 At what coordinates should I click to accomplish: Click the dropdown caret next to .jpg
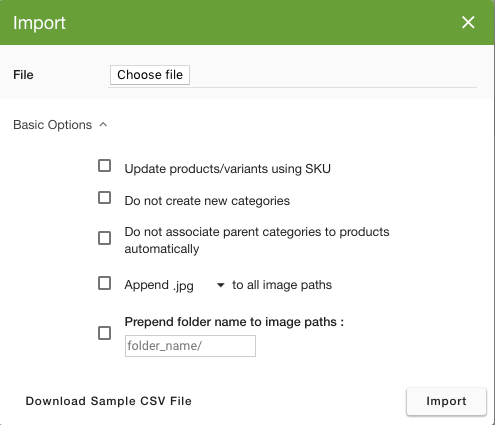pos(220,285)
